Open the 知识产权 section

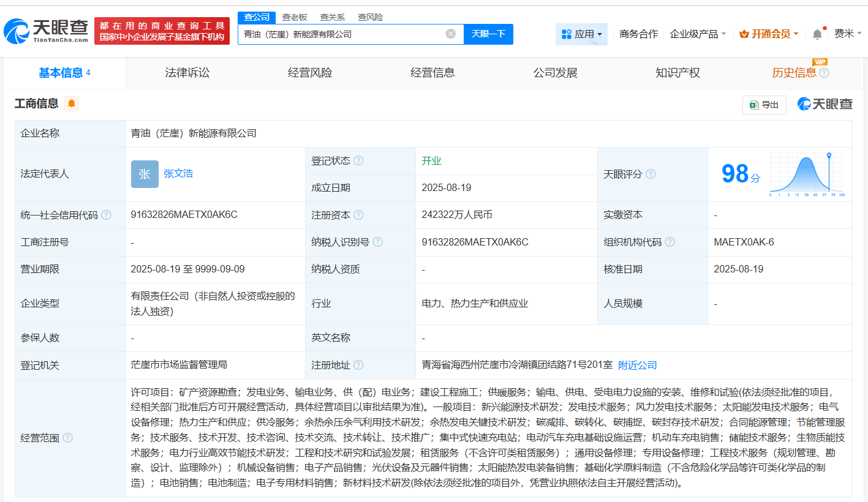pos(677,72)
